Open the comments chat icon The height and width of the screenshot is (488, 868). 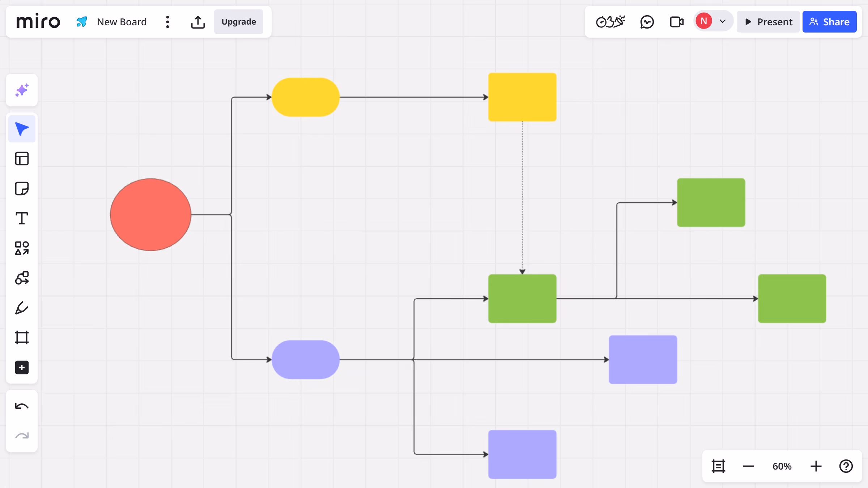pyautogui.click(x=647, y=22)
